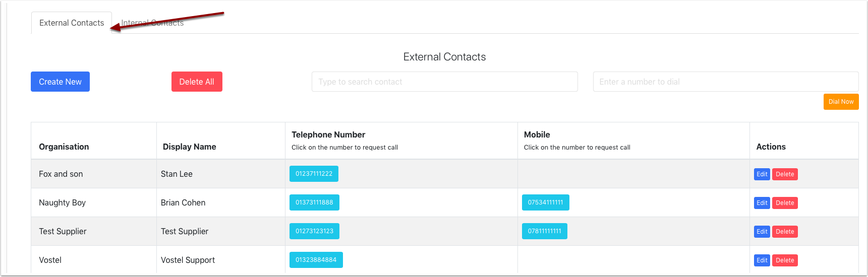Edit the Vostel Support contact
The width and height of the screenshot is (868, 277).
[x=762, y=260]
